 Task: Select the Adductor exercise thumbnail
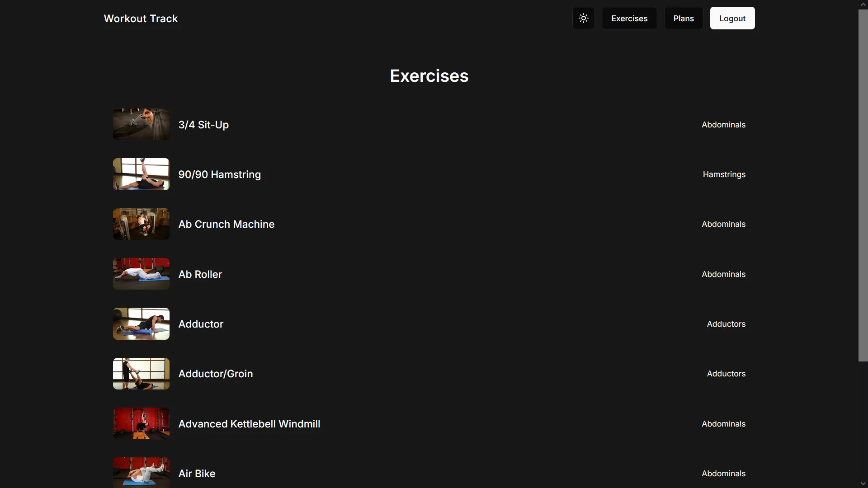click(x=141, y=324)
